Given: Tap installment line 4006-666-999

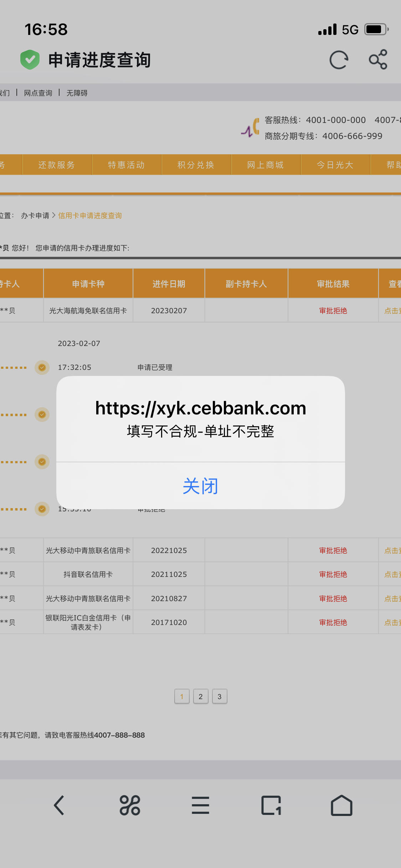Looking at the screenshot, I should click(352, 136).
